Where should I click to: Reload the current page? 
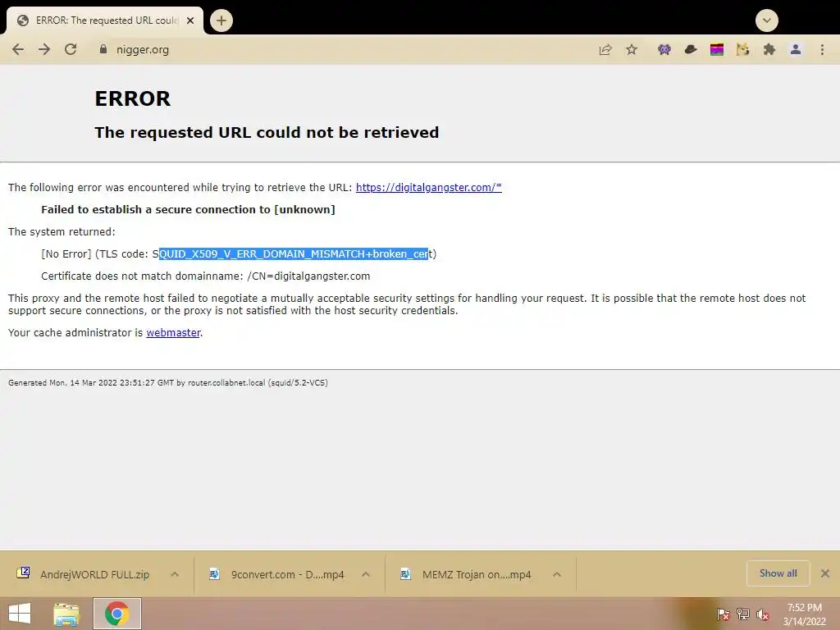click(x=71, y=50)
